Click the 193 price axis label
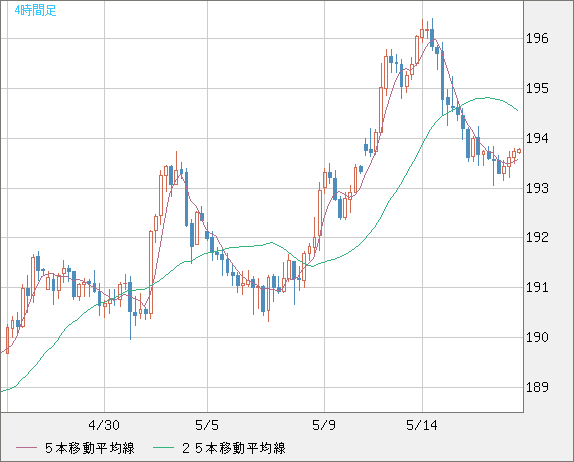 [x=537, y=188]
